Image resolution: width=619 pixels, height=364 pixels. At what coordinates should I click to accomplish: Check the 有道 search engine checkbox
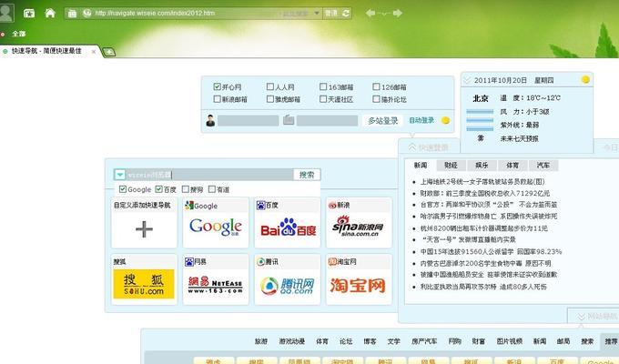(211, 189)
